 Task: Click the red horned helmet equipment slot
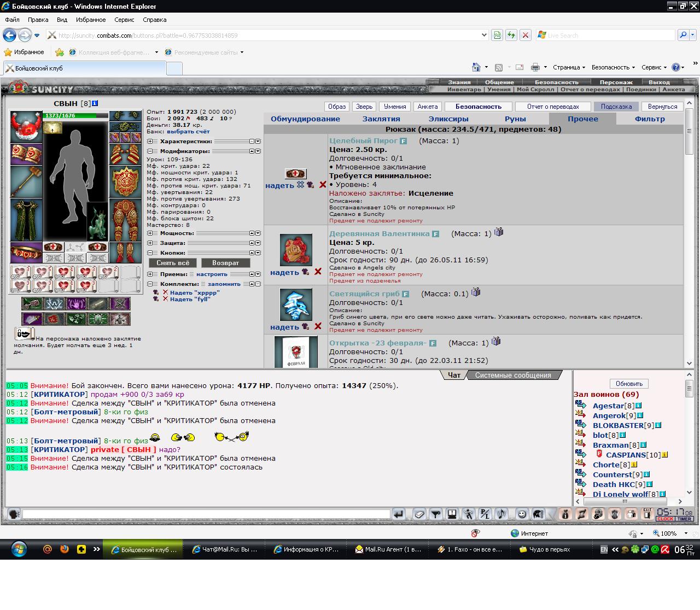coord(26,127)
